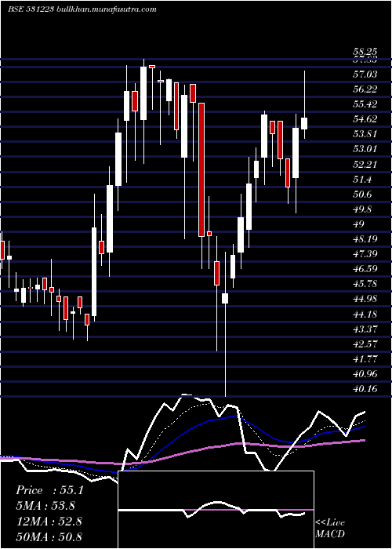Image resolution: width=392 pixels, height=549 pixels.
Task: Click the 45.78 price axis label
Action: coord(365,284)
